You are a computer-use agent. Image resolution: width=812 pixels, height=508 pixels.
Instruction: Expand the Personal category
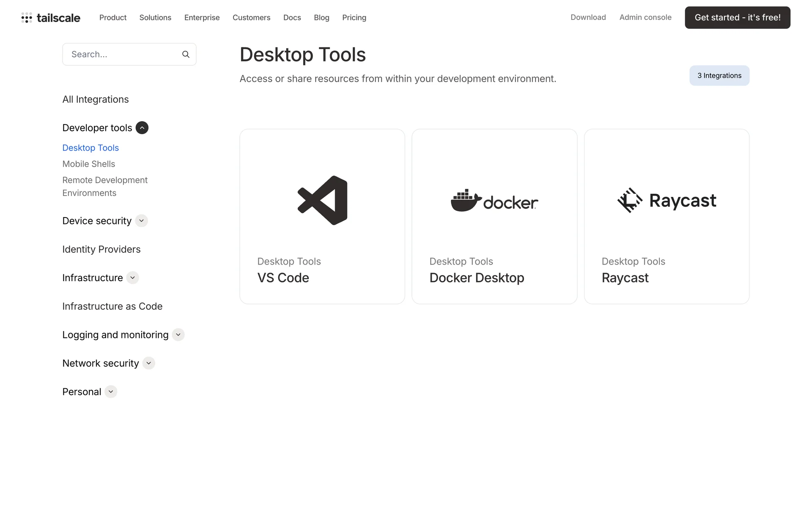[x=111, y=392]
